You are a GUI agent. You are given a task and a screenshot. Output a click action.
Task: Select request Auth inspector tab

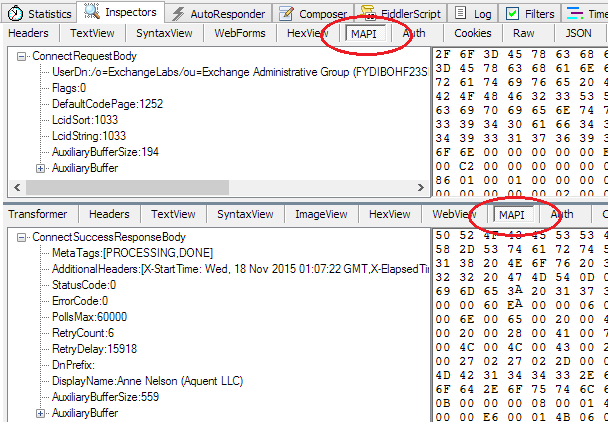pyautogui.click(x=414, y=33)
